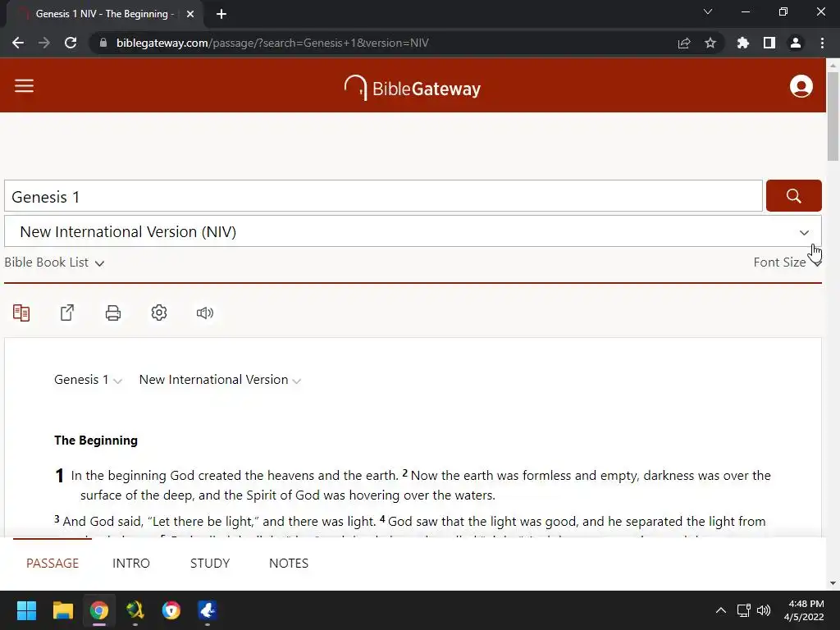Click Chrome icon in taskbar

99,610
